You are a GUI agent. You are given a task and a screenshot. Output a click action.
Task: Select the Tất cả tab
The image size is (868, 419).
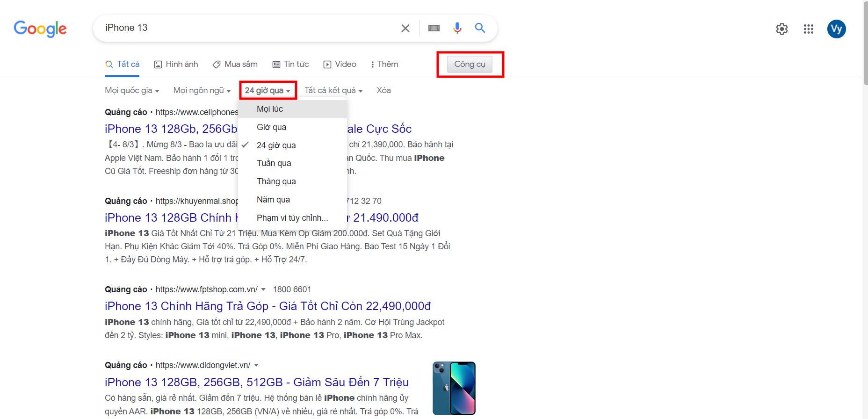(x=123, y=64)
